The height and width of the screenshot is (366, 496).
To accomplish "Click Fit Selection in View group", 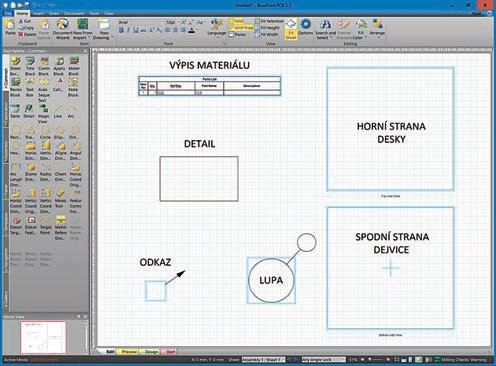I will coord(269,21).
